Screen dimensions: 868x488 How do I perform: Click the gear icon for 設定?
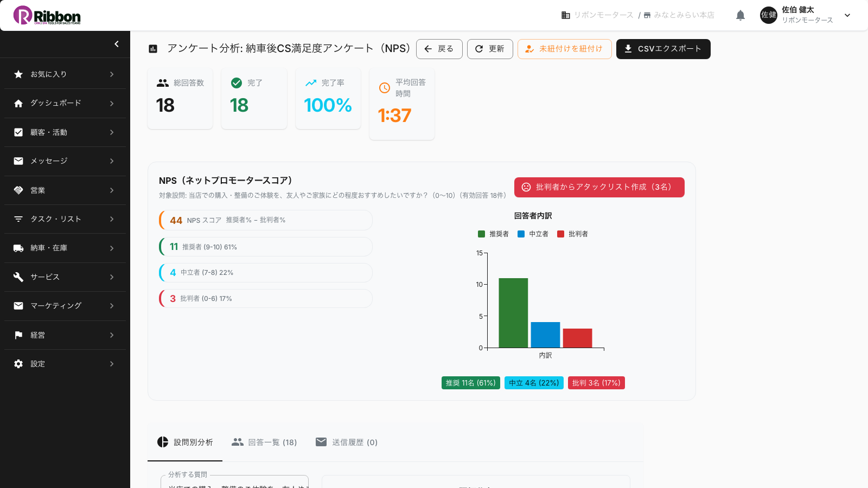pos(18,364)
